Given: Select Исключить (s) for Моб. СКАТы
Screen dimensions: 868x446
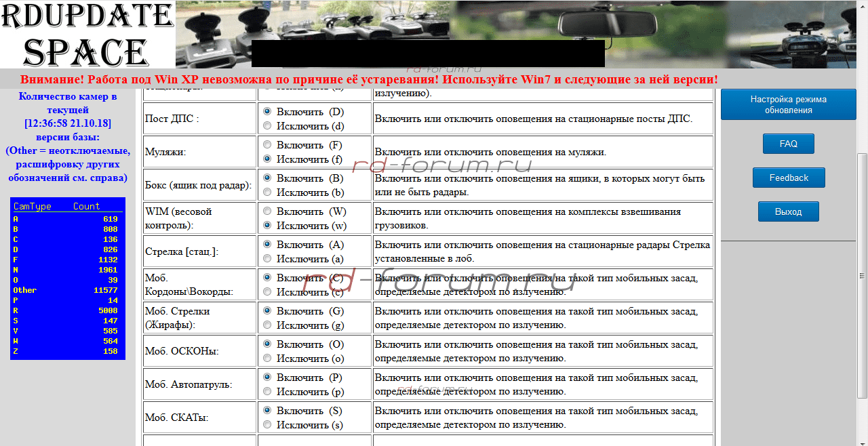Looking at the screenshot, I should pyautogui.click(x=267, y=424).
